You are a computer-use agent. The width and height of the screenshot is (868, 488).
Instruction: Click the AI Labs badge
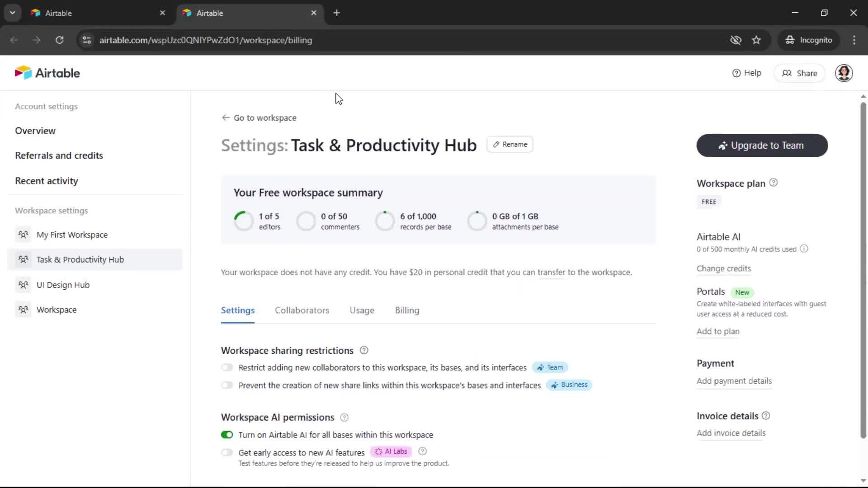click(391, 451)
